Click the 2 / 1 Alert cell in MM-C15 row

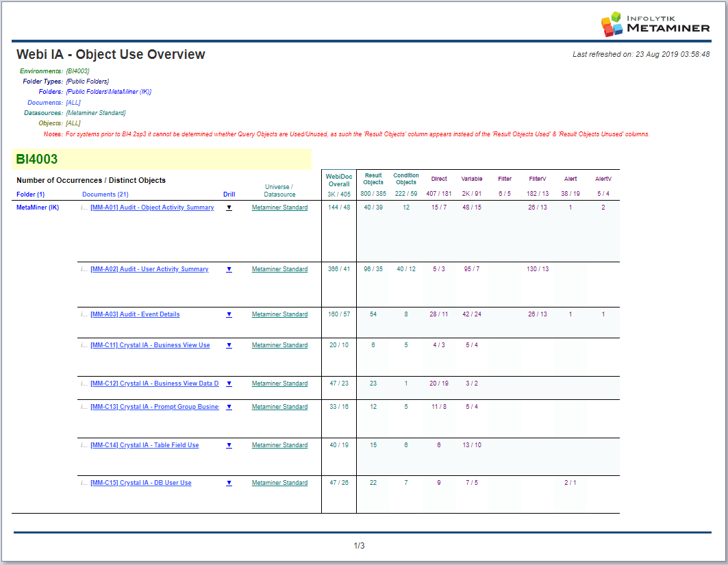pos(570,483)
